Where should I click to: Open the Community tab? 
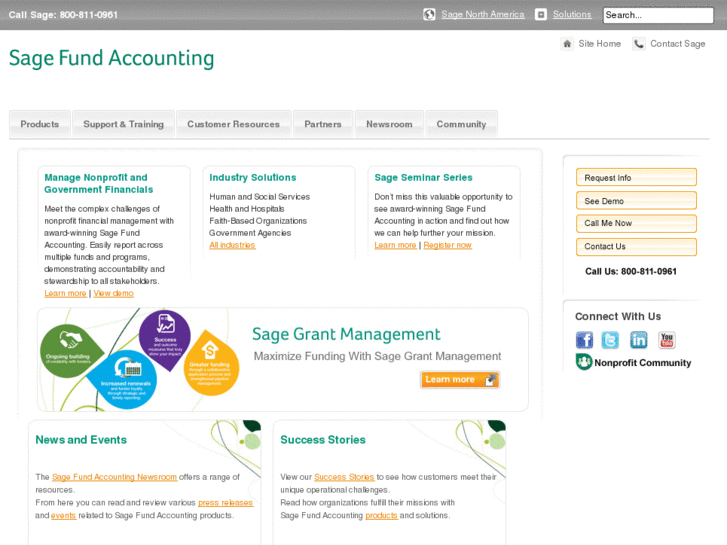coord(461,124)
